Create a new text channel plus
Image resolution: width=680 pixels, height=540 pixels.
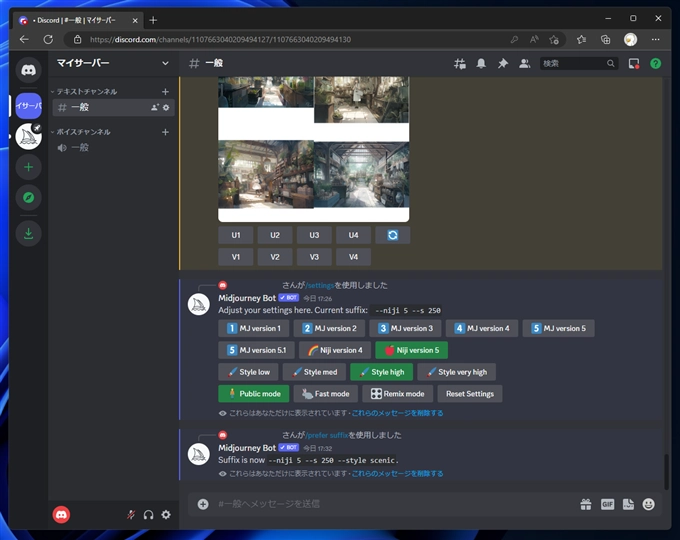point(165,92)
